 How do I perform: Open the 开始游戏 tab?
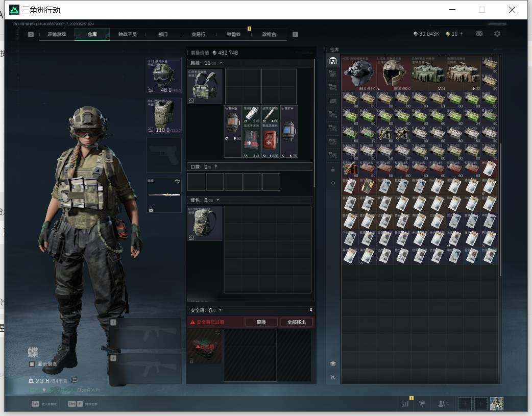pyautogui.click(x=57, y=34)
